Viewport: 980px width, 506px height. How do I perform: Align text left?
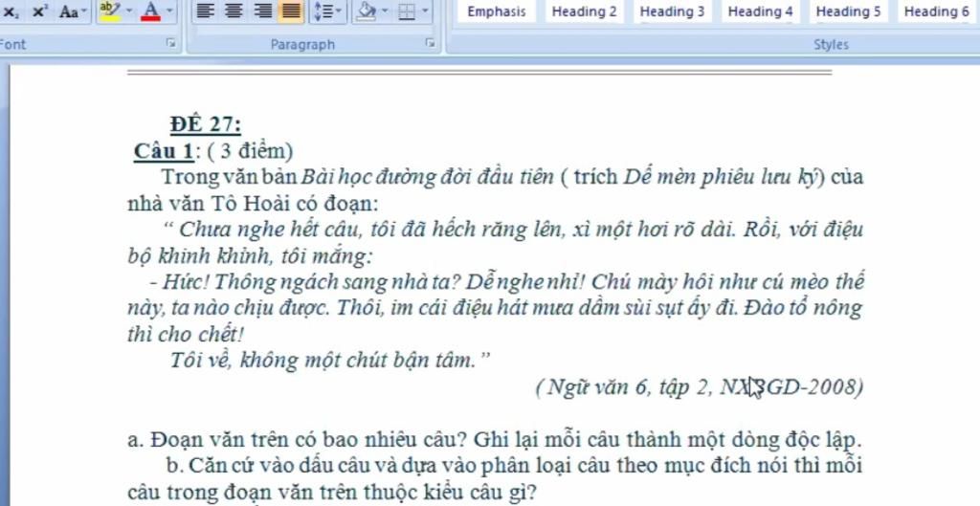205,11
